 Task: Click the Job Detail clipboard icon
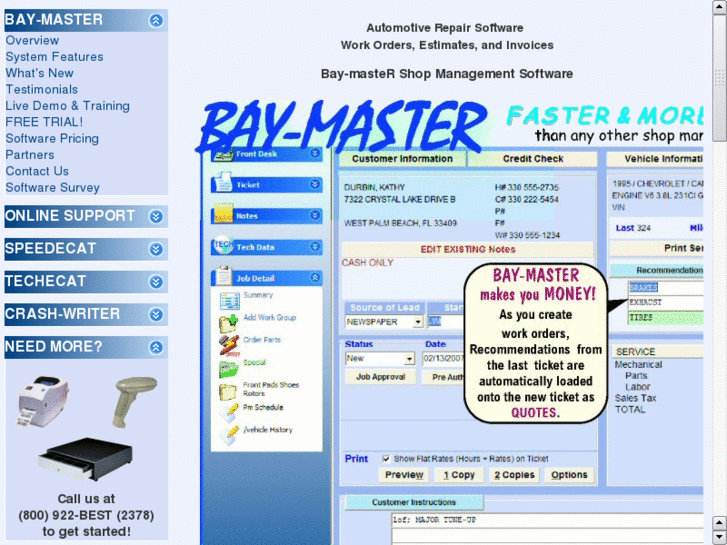click(223, 276)
